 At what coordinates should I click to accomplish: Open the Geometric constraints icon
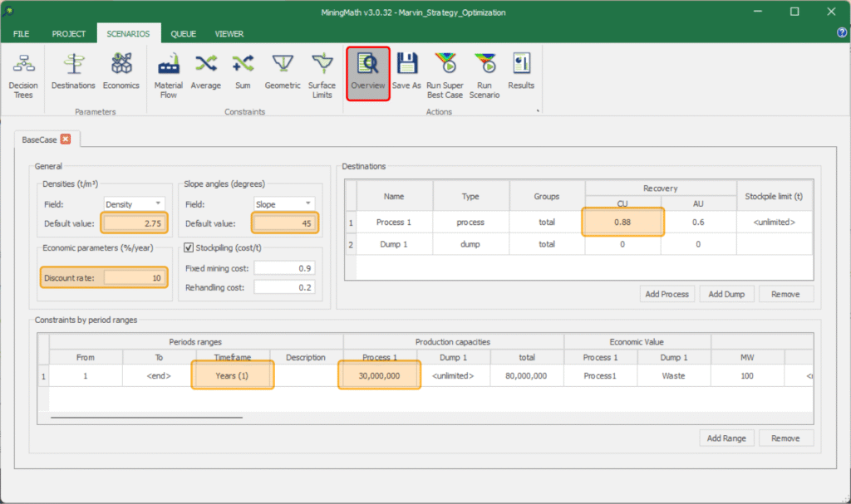[283, 73]
